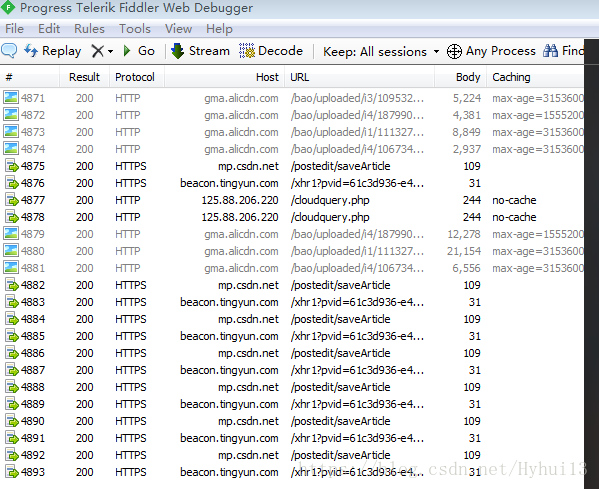The height and width of the screenshot is (489, 599).
Task: Click post icon of session 4882
Action: (x=12, y=285)
